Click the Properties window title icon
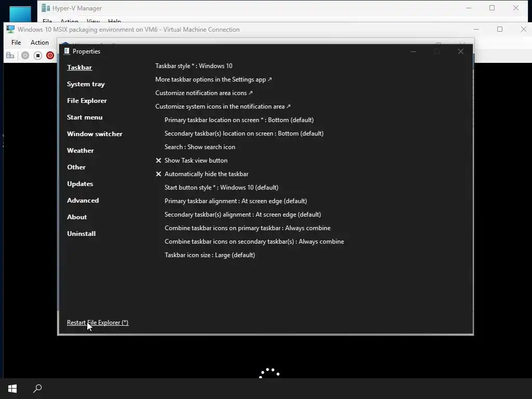532x399 pixels. pos(67,51)
